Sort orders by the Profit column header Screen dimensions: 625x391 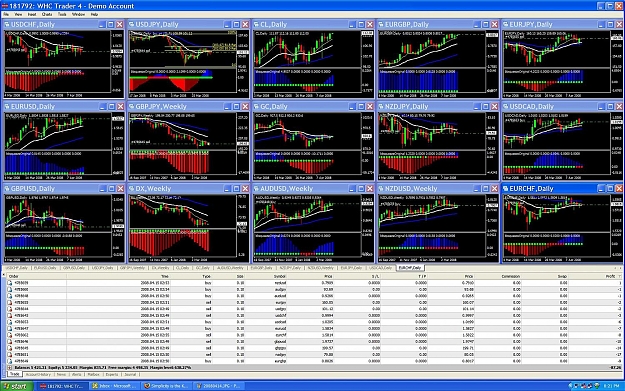pyautogui.click(x=596, y=276)
